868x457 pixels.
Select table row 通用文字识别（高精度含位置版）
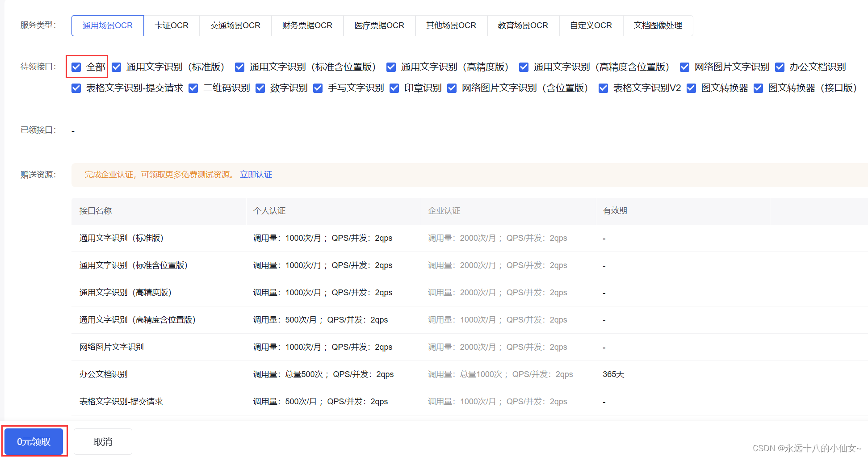[x=470, y=320]
